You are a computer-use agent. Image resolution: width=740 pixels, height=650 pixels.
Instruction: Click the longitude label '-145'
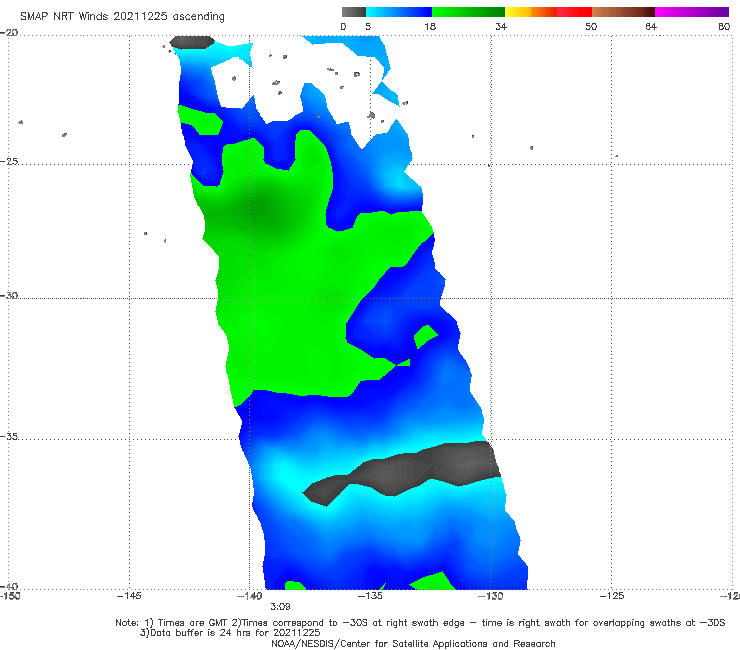coord(129,596)
